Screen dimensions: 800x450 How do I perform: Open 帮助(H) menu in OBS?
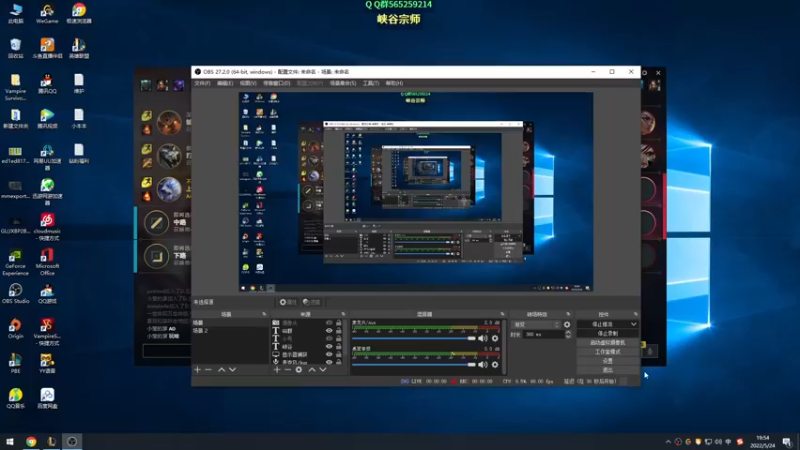tap(394, 83)
